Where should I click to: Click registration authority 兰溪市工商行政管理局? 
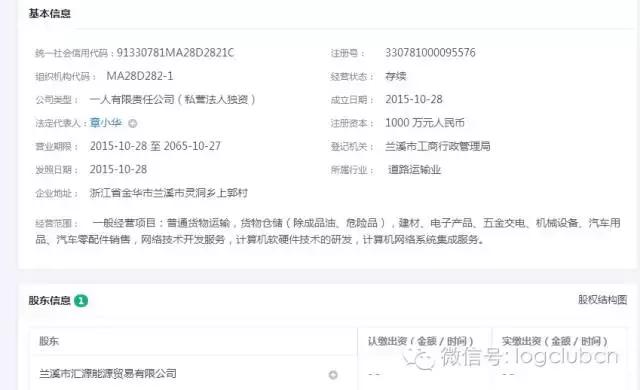coord(438,146)
